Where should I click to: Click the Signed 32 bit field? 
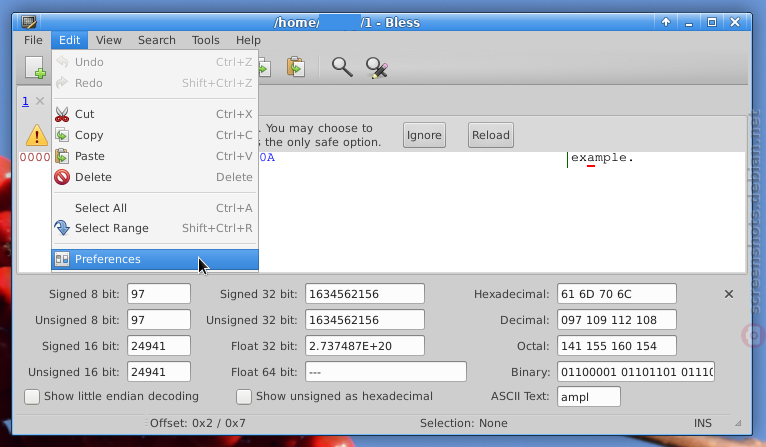click(x=365, y=294)
